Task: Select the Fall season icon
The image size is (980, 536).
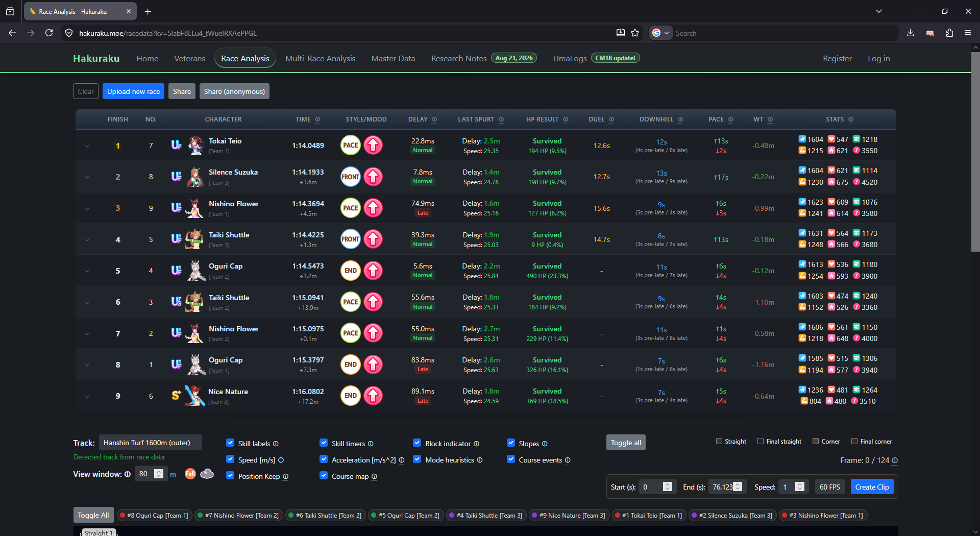Action: click(190, 474)
